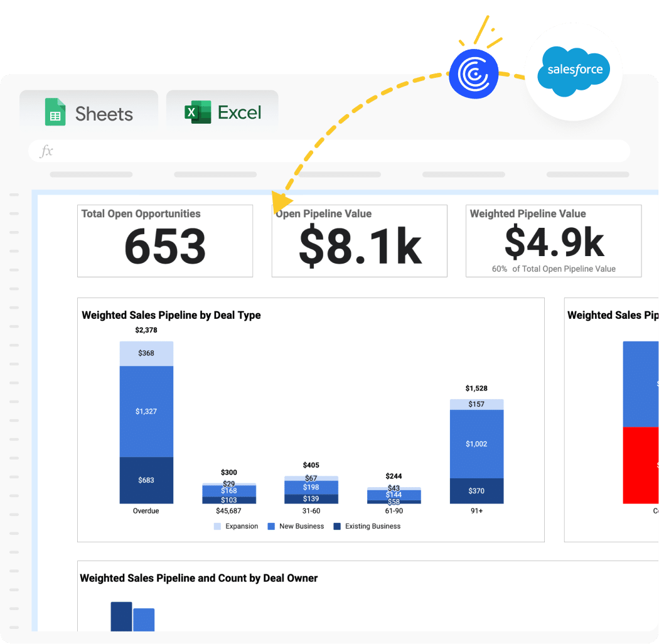Click the Overdue $1,327 New Business segment

[146, 412]
